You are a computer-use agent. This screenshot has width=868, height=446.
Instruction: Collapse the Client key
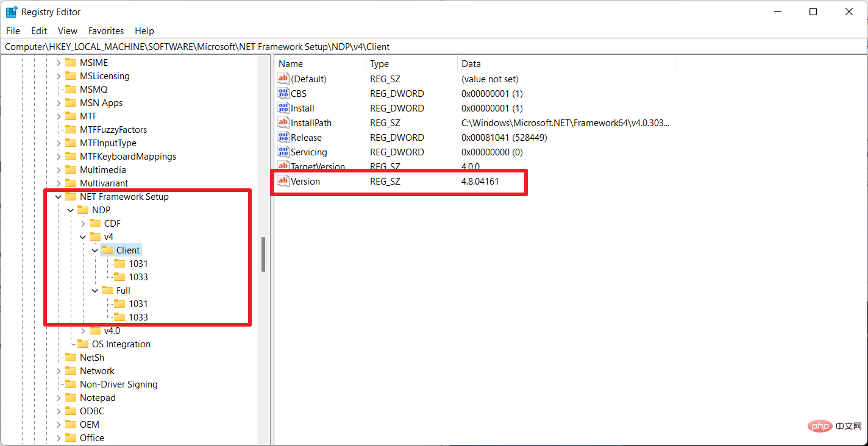(x=95, y=250)
